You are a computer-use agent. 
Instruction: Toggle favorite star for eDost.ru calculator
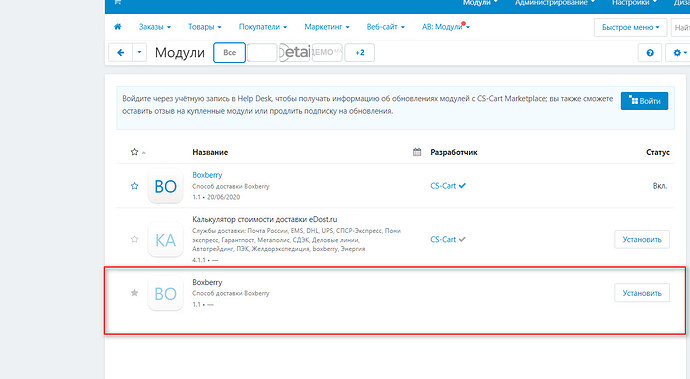(x=135, y=239)
